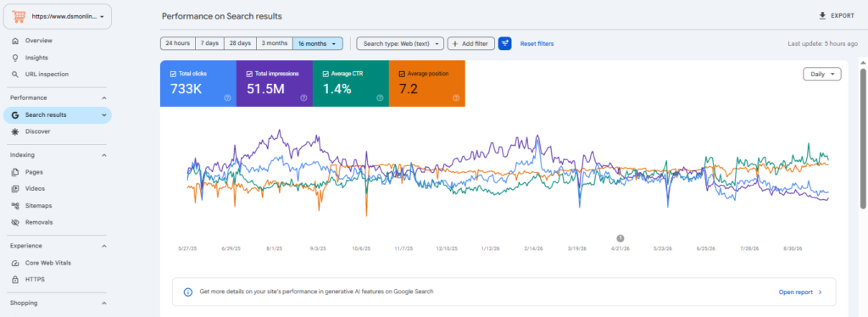Viewport: 868px width, 317px height.
Task: Click the HTTPS padlock icon
Action: point(15,280)
